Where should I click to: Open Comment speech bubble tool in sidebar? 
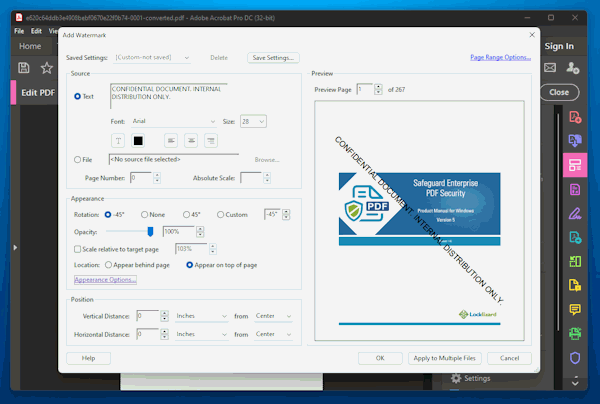point(575,310)
